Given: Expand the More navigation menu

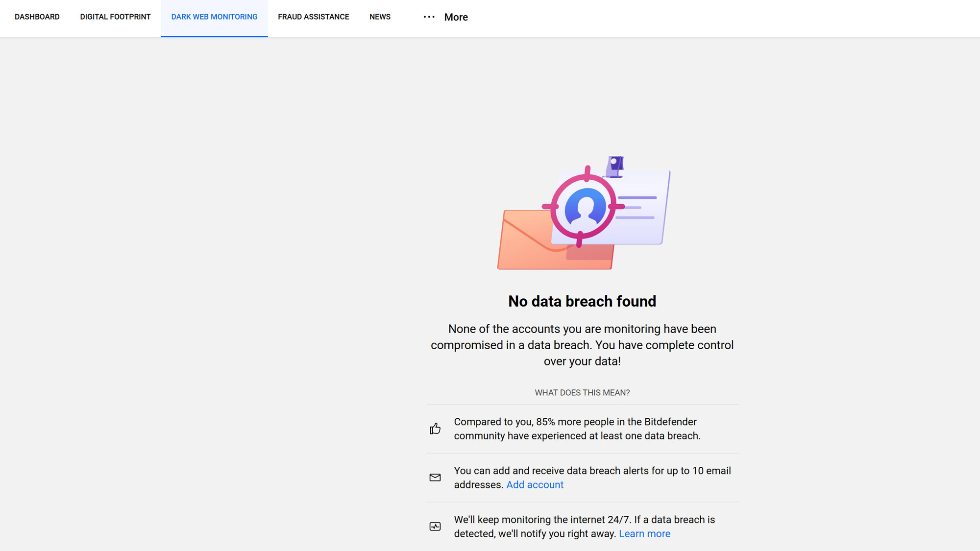Looking at the screenshot, I should coord(456,17).
